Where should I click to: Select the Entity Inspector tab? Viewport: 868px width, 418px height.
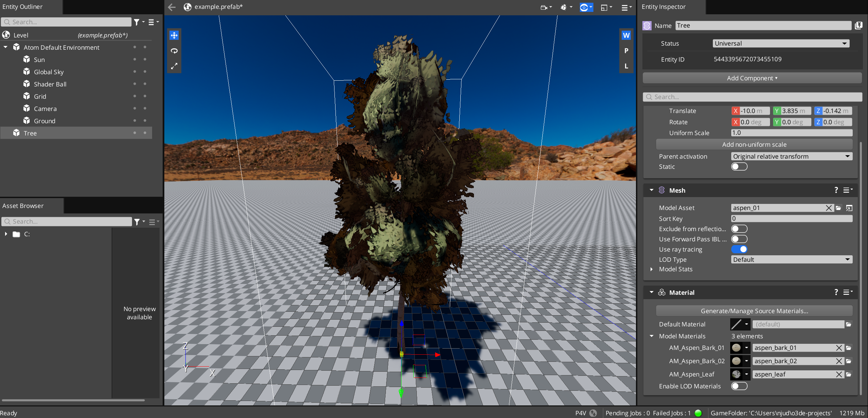pyautogui.click(x=664, y=7)
